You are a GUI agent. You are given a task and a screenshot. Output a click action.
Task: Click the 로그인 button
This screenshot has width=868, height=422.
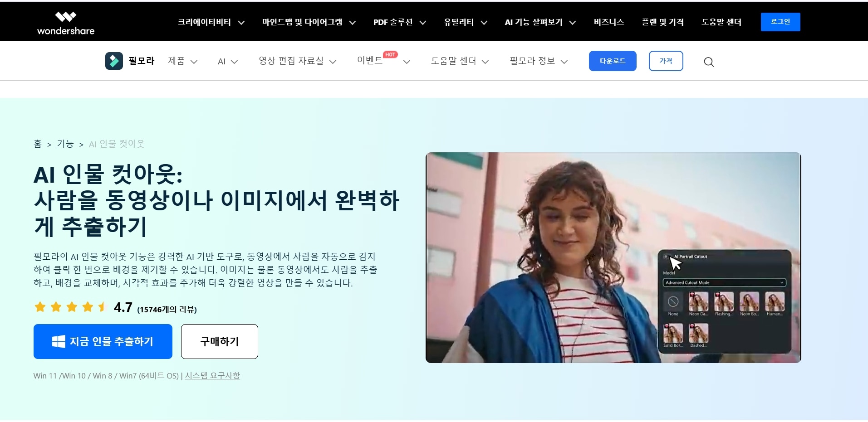780,22
